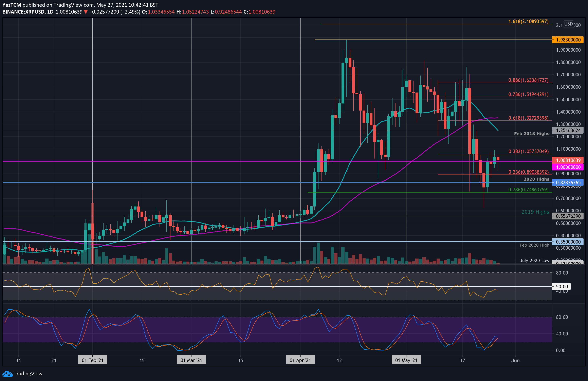Click the blue 0.82826765 price label
This screenshot has height=381, width=588.
coord(568,183)
